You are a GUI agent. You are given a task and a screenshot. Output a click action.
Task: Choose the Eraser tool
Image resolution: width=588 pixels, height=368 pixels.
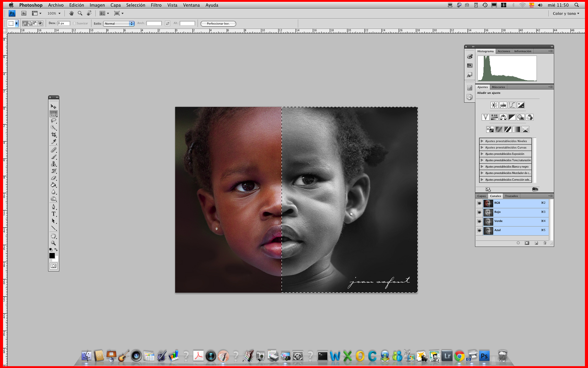click(x=54, y=178)
